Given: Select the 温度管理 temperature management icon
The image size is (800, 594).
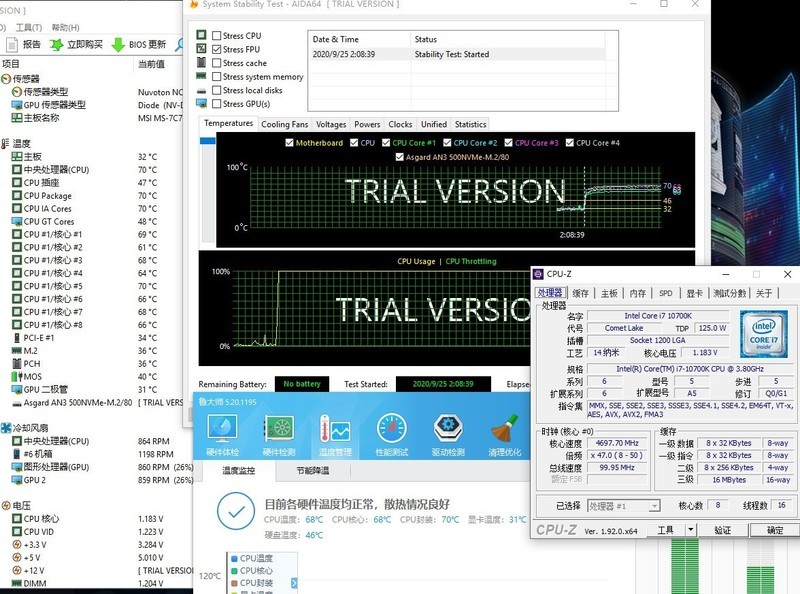Looking at the screenshot, I should [336, 429].
